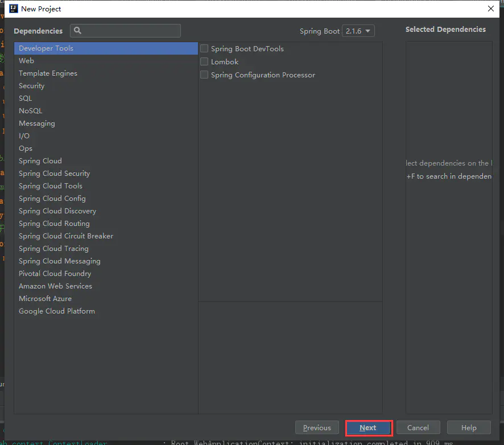The width and height of the screenshot is (504, 445).
Task: Choose Spring Cloud Tracing category
Action: tap(106, 249)
